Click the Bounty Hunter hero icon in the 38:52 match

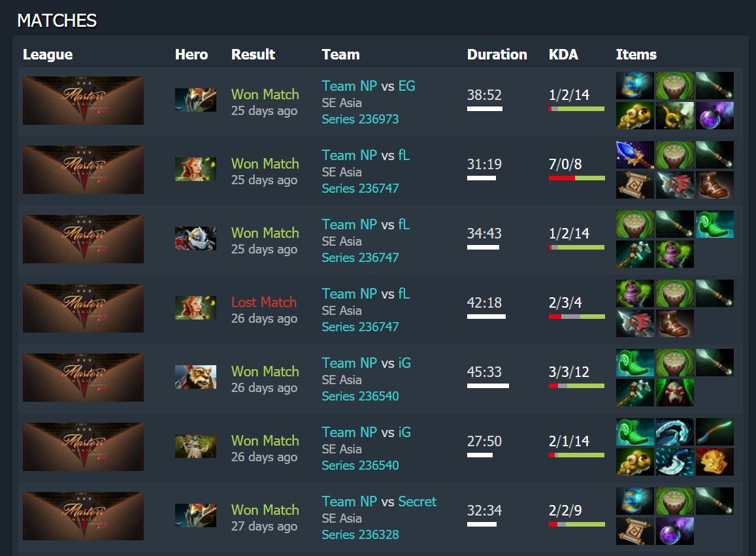tap(195, 100)
